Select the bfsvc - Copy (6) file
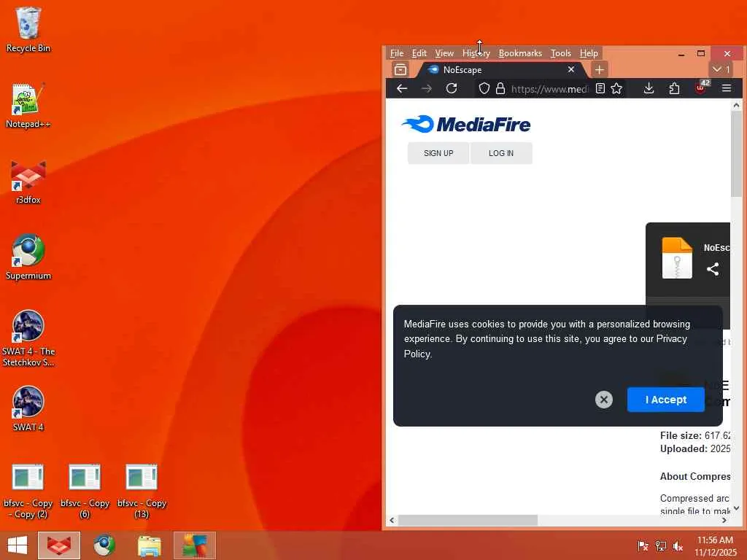The image size is (747, 560). pyautogui.click(x=85, y=491)
